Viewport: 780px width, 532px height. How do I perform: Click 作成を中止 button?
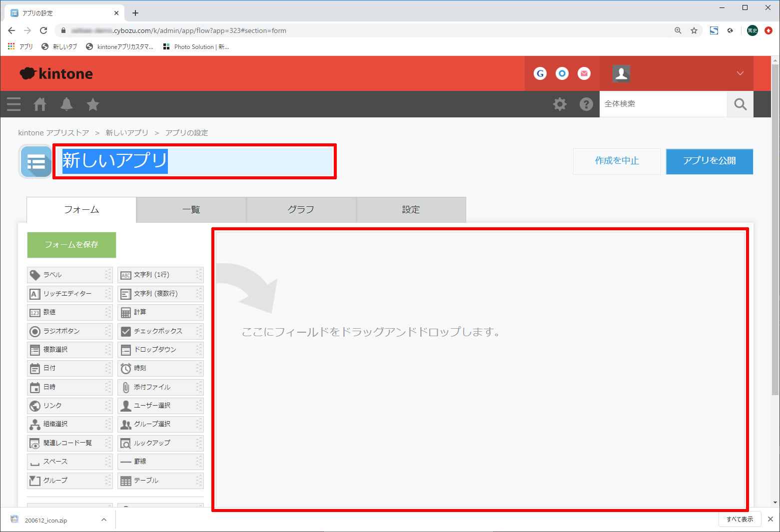point(617,161)
